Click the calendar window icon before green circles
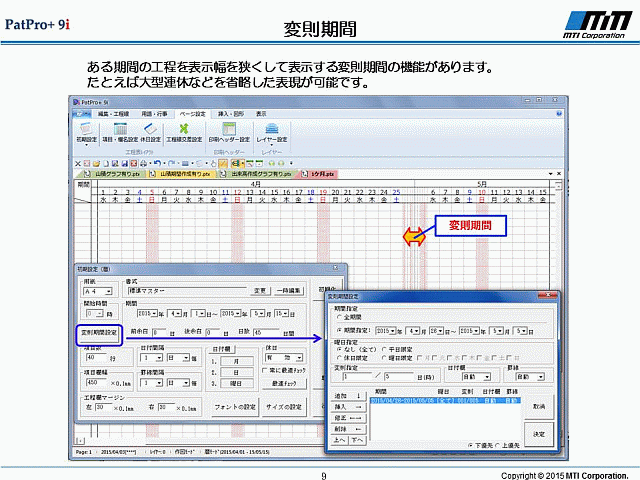The image size is (640, 480). [259, 164]
